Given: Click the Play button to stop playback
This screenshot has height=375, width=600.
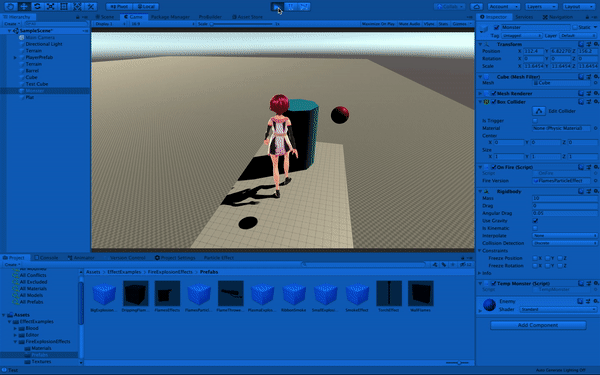Looking at the screenshot, I should [277, 7].
